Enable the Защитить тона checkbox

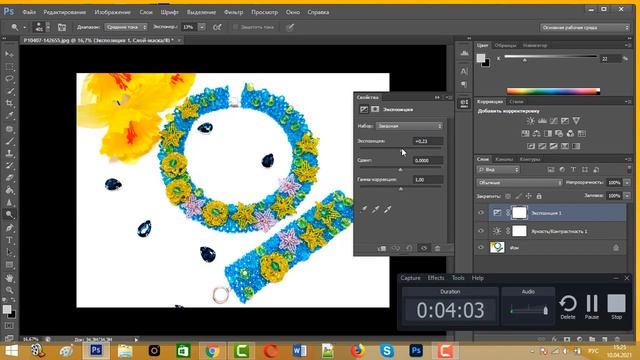(x=236, y=27)
